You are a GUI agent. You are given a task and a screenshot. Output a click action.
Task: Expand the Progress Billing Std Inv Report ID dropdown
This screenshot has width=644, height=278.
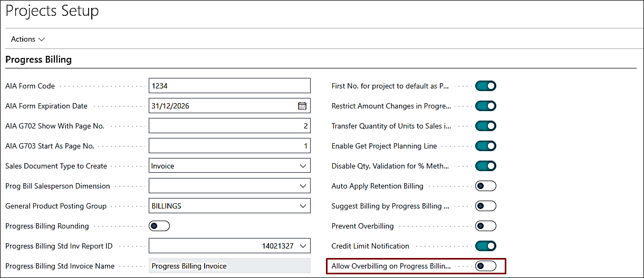coord(303,246)
